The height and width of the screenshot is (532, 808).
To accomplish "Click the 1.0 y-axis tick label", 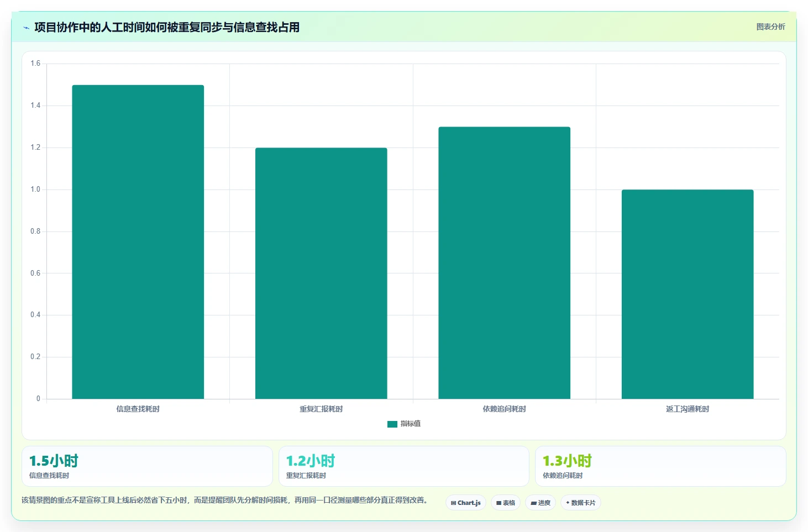I will pos(35,189).
